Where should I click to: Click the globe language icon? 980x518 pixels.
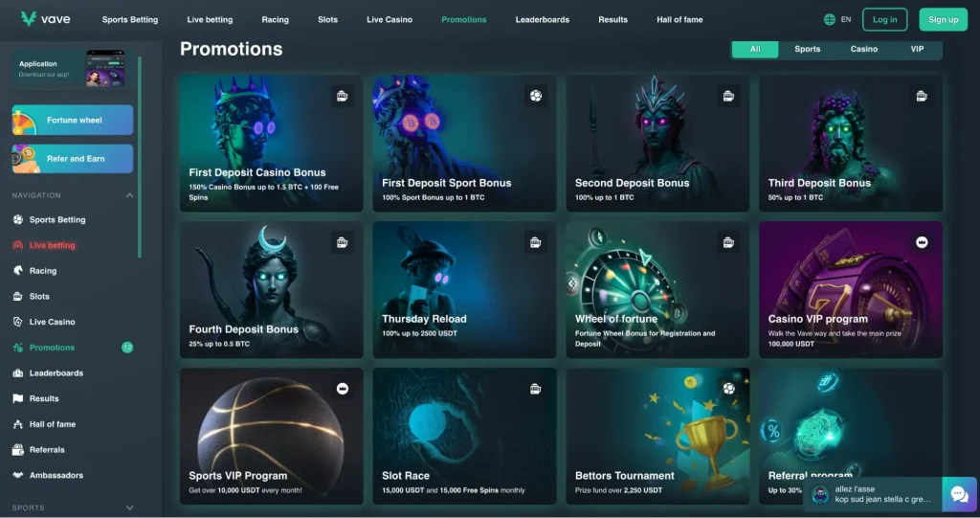[830, 19]
